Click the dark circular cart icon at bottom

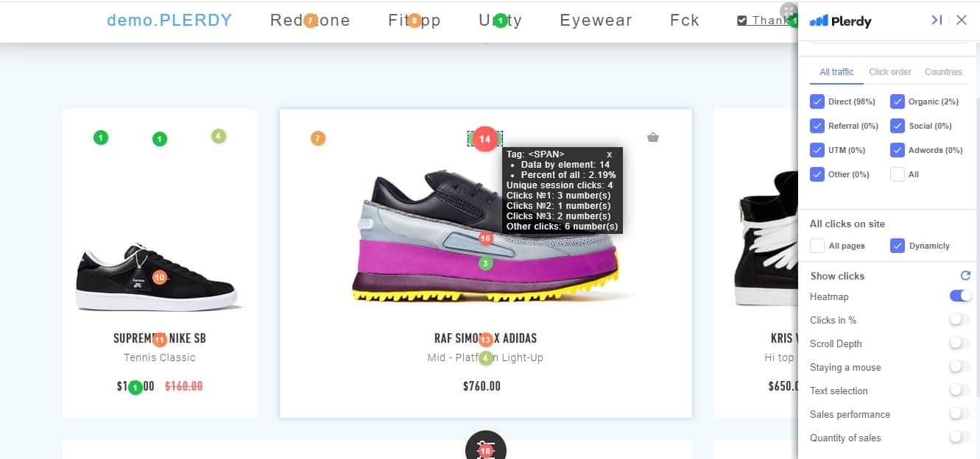(x=485, y=445)
